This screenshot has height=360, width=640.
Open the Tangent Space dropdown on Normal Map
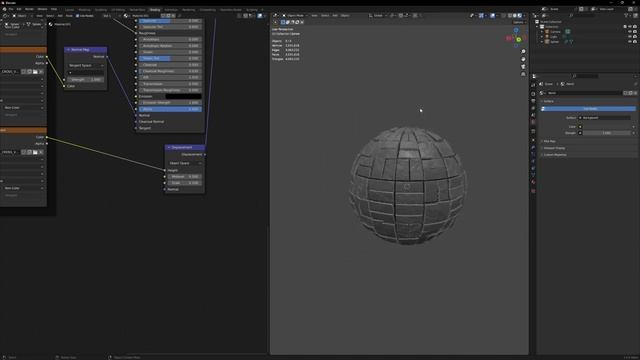pyautogui.click(x=86, y=65)
